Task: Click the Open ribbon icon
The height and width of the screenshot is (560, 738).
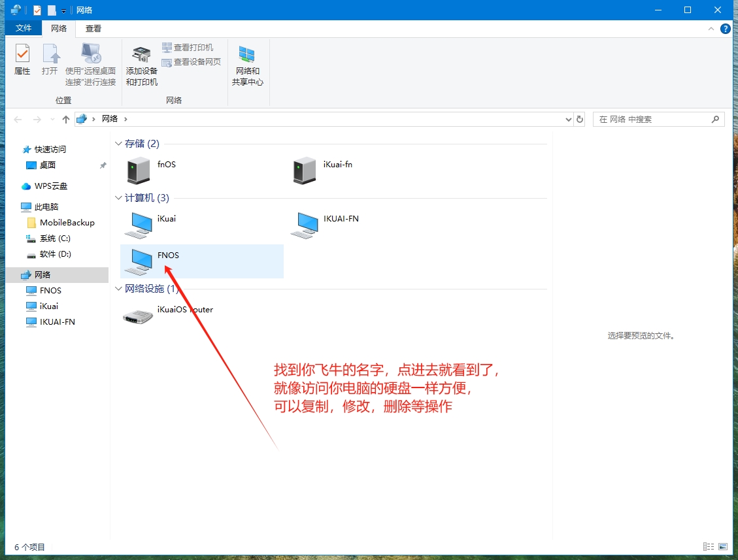Action: 50,59
